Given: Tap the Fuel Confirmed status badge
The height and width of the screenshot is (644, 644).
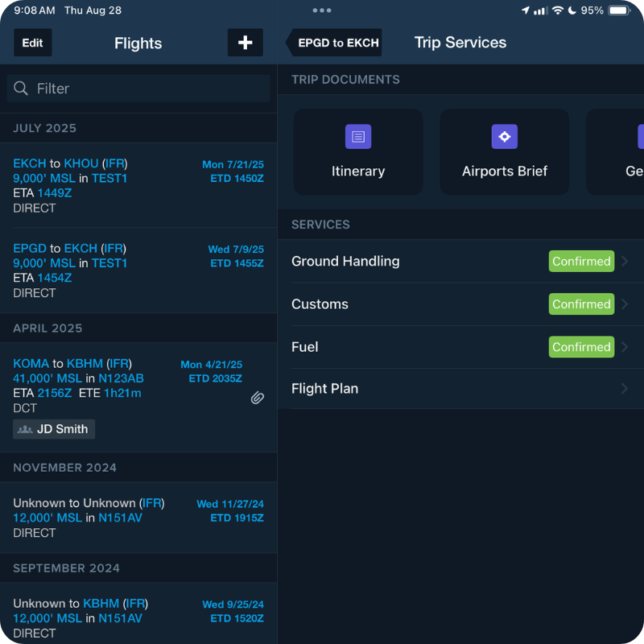Looking at the screenshot, I should point(581,347).
